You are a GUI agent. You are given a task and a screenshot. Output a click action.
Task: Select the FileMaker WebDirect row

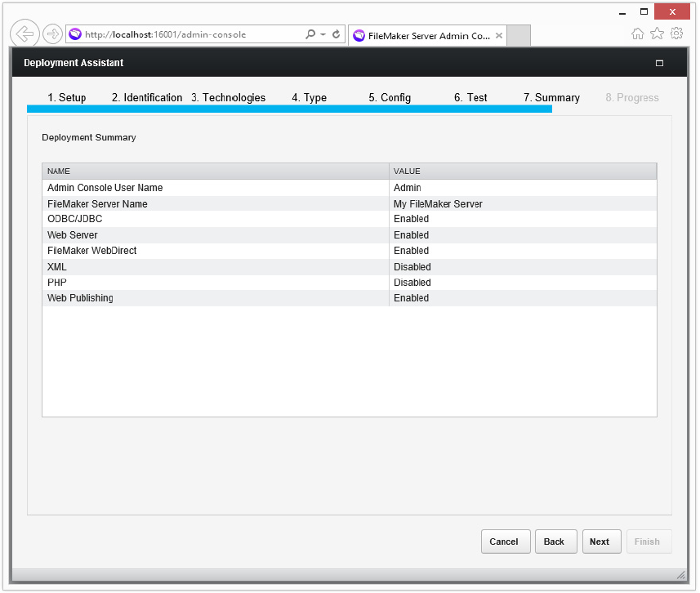350,251
